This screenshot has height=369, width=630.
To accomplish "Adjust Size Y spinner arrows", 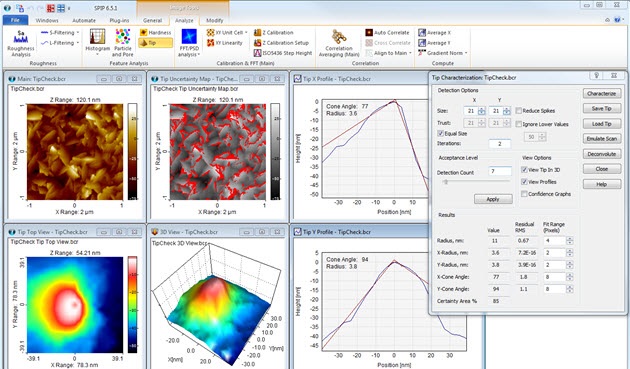I will click(507, 111).
